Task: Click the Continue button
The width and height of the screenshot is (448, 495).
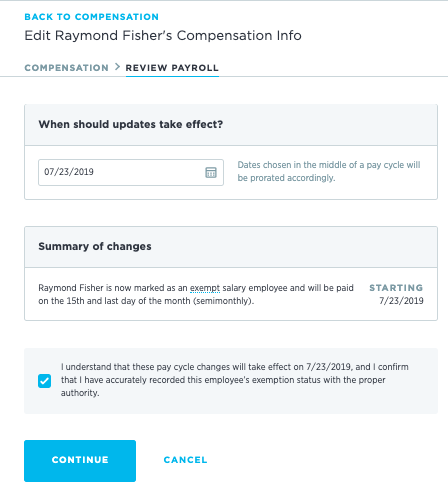Action: (x=80, y=461)
